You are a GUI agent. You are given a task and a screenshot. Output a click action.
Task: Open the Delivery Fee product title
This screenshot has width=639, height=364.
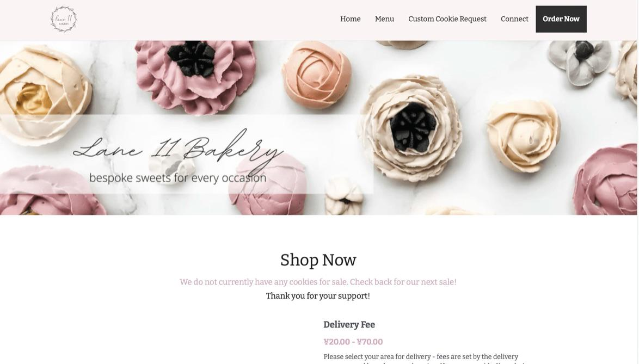[349, 324]
